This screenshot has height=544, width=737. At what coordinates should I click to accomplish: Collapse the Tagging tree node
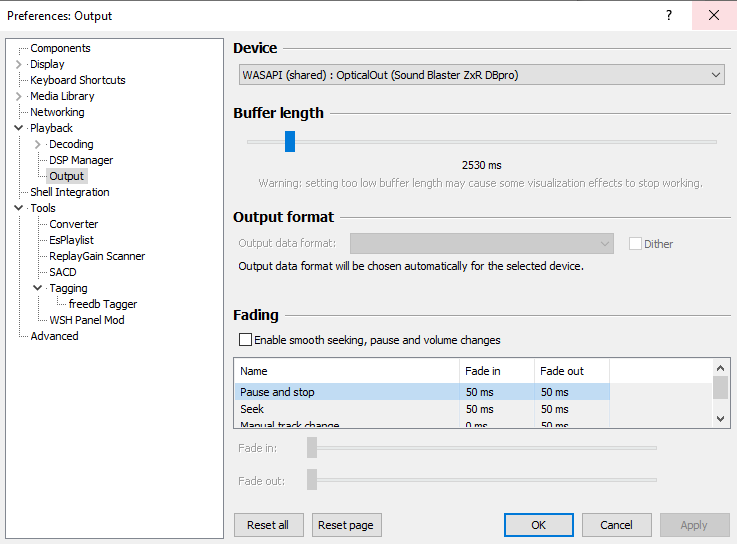click(38, 288)
